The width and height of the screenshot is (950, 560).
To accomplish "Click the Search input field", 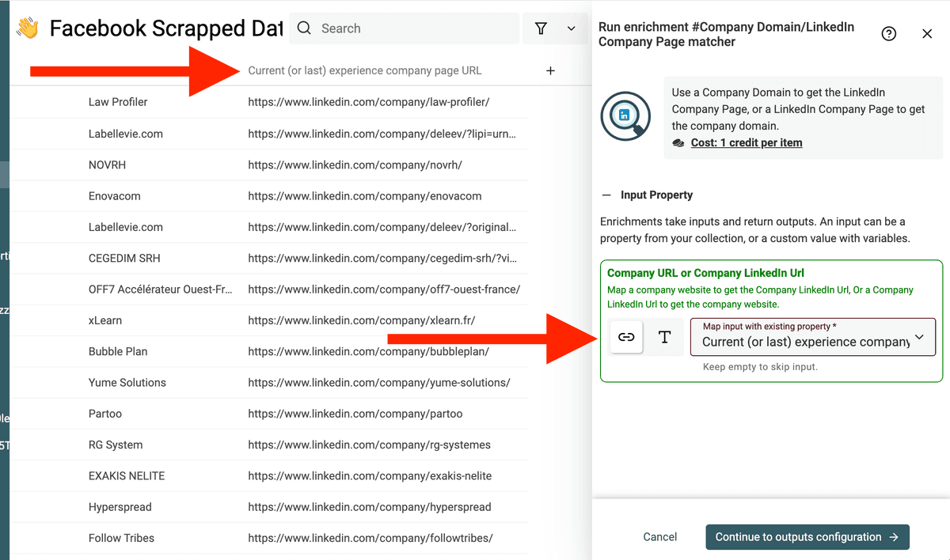I will [x=404, y=28].
